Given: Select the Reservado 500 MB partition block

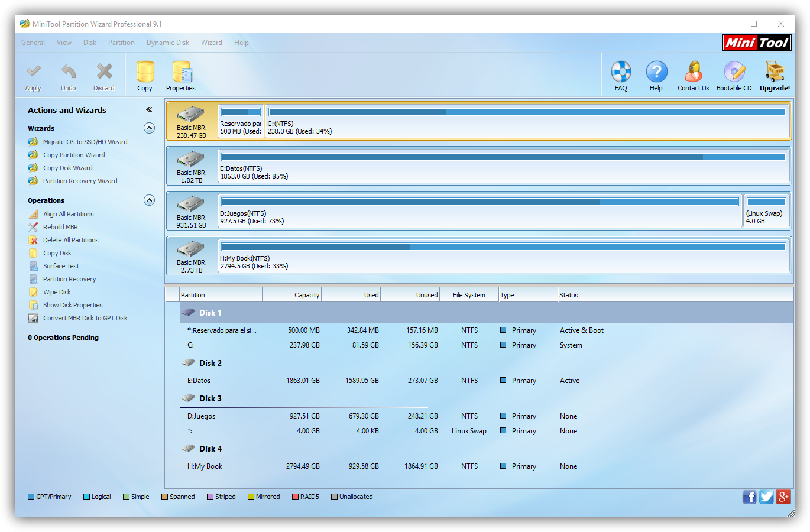Looking at the screenshot, I should tap(241, 121).
